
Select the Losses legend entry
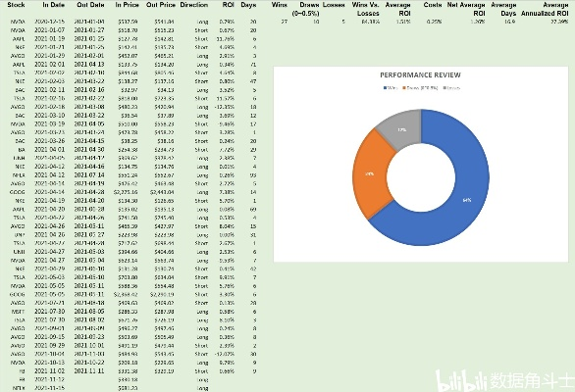[451, 88]
